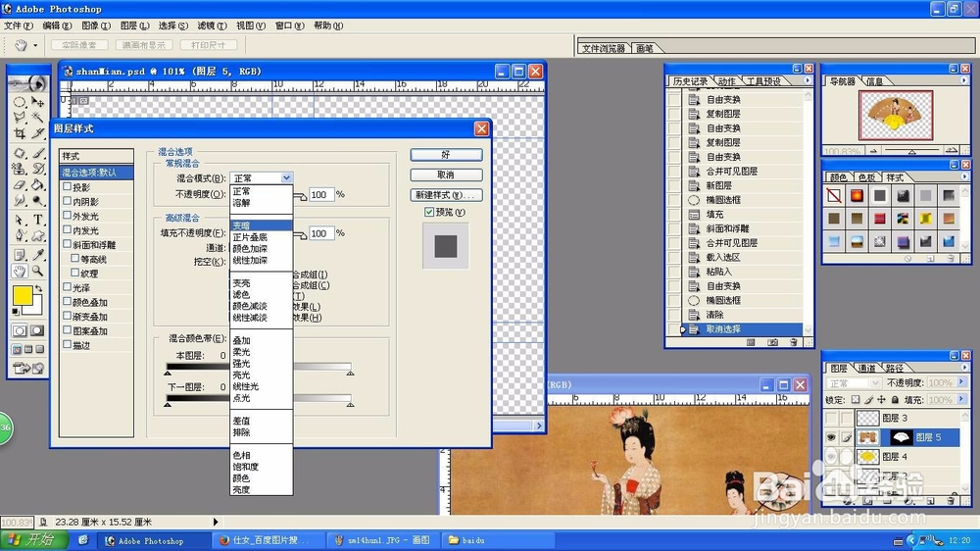Choose 叠加 from blend mode list
Viewport: 980px width, 551px height.
[241, 340]
